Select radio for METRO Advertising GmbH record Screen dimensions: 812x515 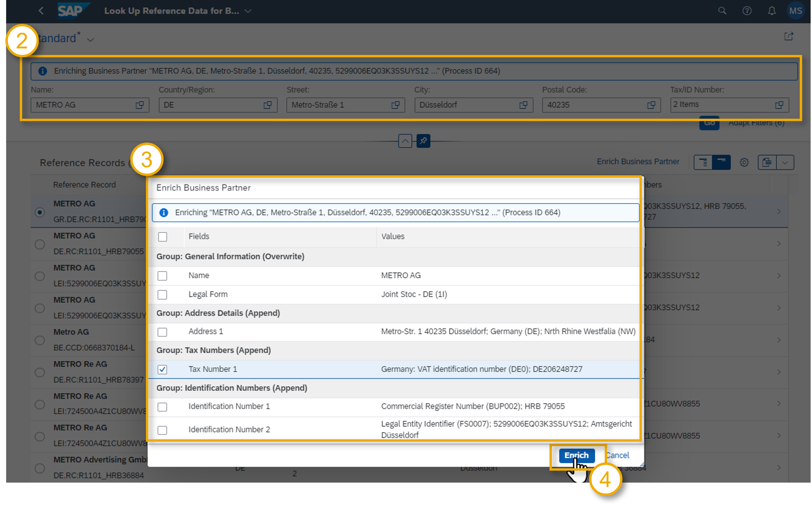click(40, 468)
